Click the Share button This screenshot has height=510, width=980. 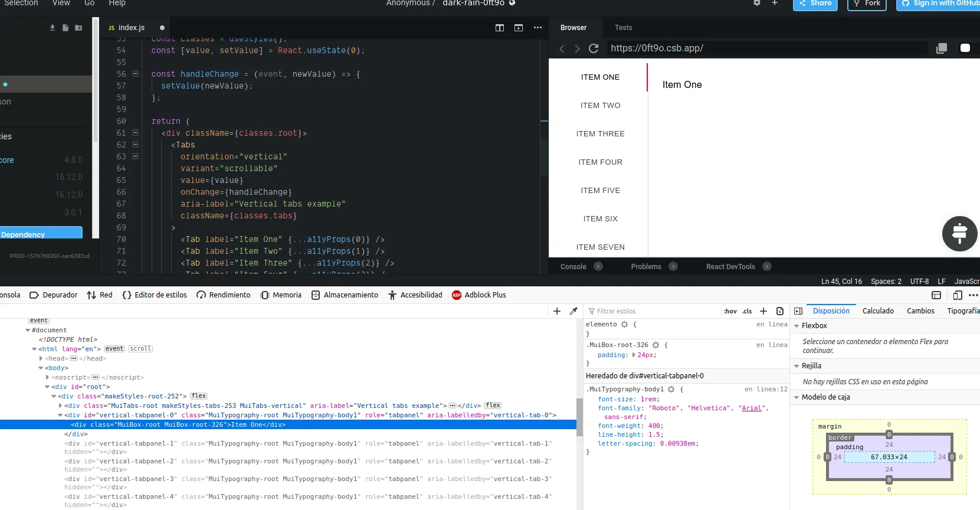(x=815, y=4)
